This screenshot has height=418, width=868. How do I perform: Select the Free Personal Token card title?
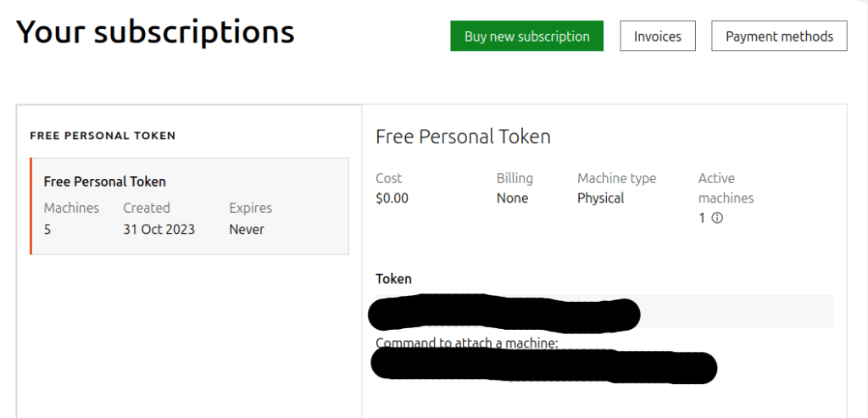[104, 181]
